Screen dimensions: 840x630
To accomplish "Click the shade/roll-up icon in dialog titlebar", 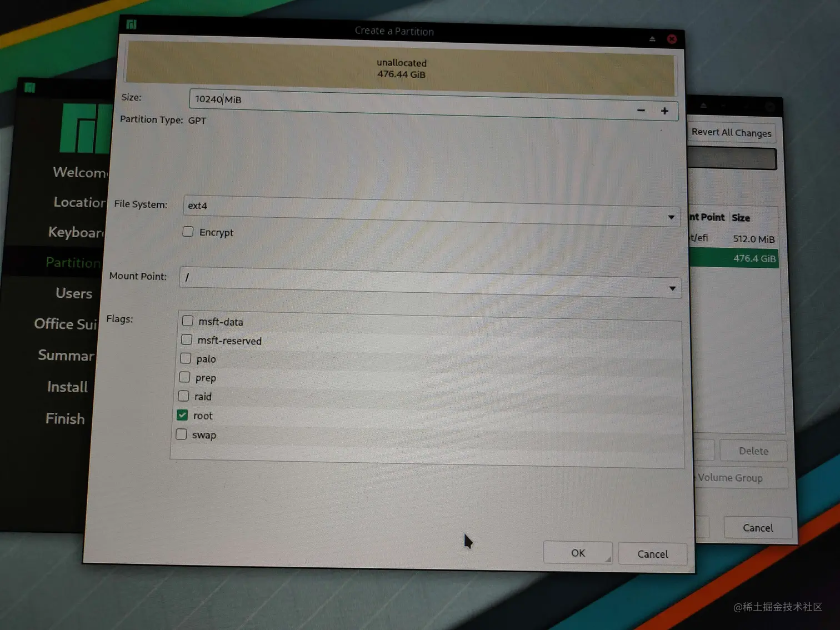I will pyautogui.click(x=652, y=39).
